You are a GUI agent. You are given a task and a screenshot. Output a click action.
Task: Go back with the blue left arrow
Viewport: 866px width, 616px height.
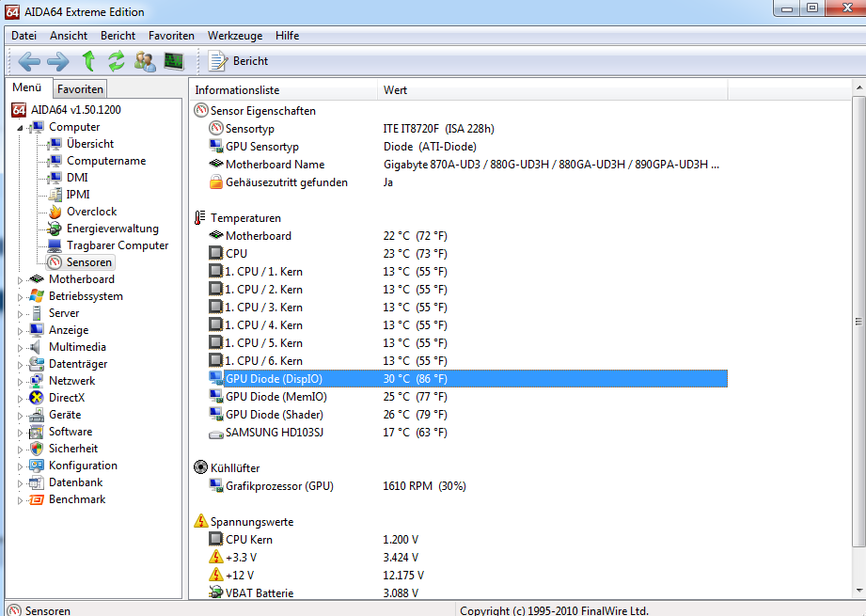(29, 61)
